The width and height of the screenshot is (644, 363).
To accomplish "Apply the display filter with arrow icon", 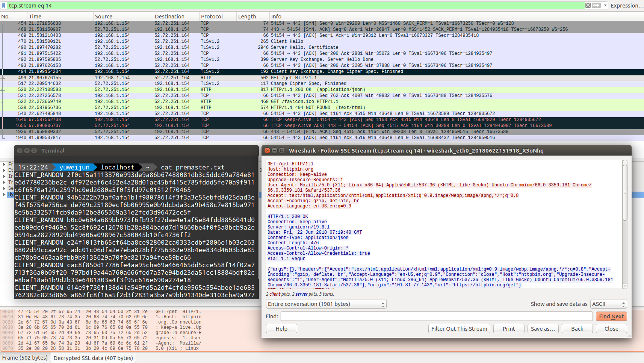I will (x=596, y=5).
